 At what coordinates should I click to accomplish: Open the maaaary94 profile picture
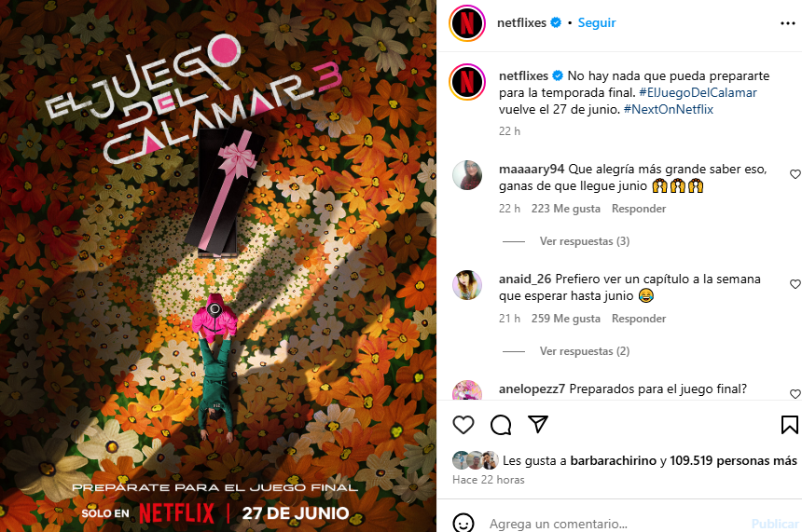tap(467, 175)
